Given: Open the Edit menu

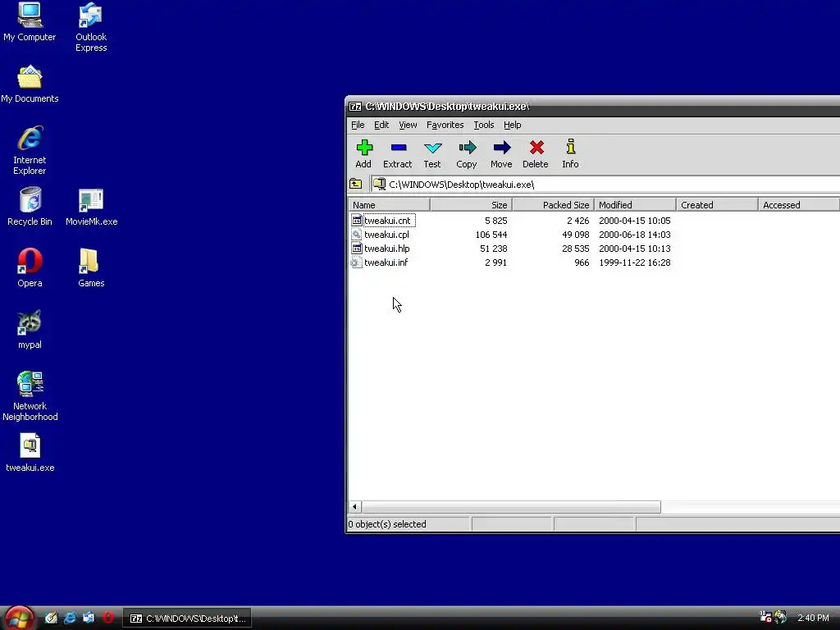Looking at the screenshot, I should (x=381, y=125).
